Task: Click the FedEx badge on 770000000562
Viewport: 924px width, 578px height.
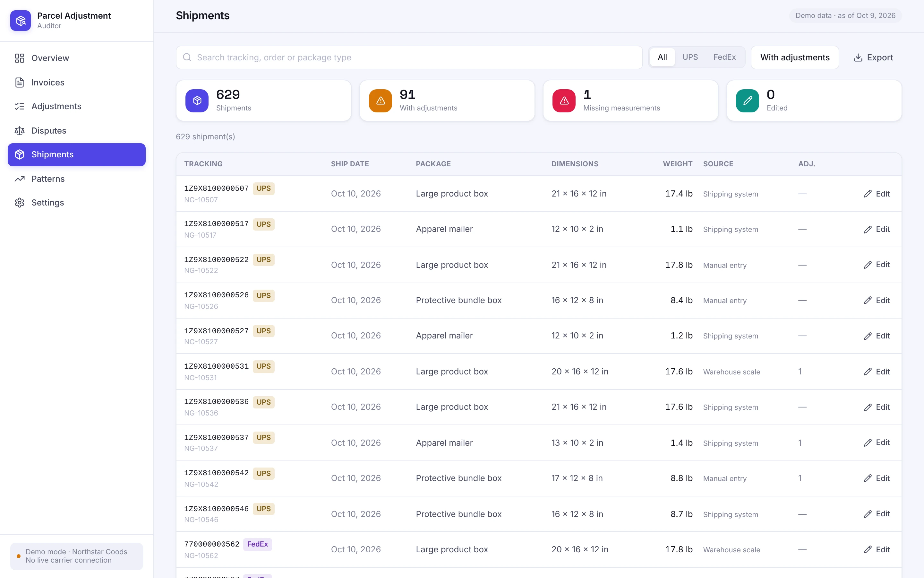Action: click(x=257, y=544)
